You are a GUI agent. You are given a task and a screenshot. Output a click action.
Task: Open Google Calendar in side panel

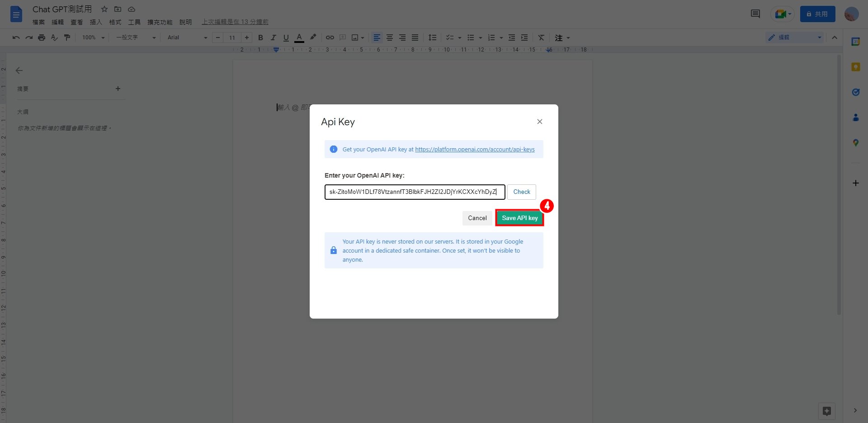[x=855, y=42]
